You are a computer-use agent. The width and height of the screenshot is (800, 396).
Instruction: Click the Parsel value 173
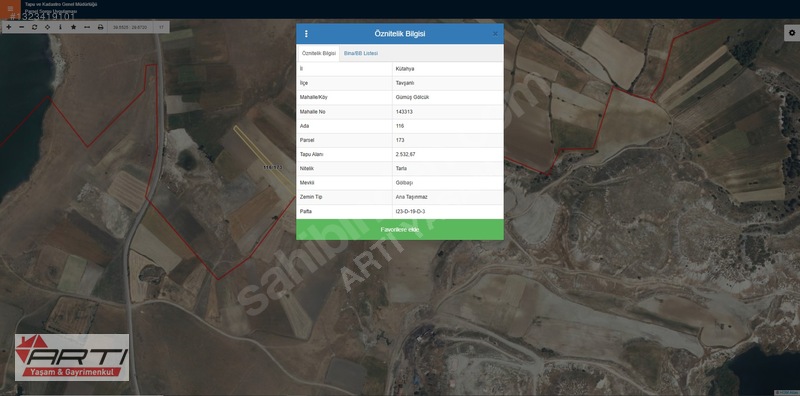pos(400,140)
